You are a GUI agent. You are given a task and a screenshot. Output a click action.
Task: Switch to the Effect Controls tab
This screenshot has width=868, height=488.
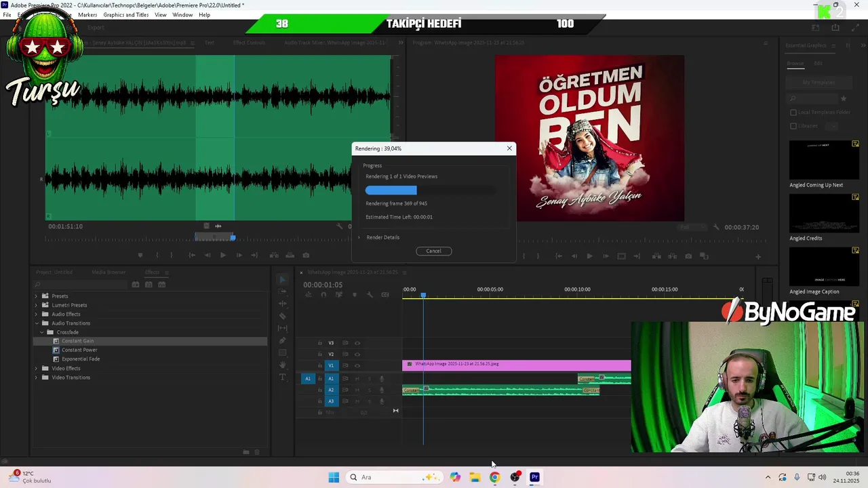click(x=249, y=43)
